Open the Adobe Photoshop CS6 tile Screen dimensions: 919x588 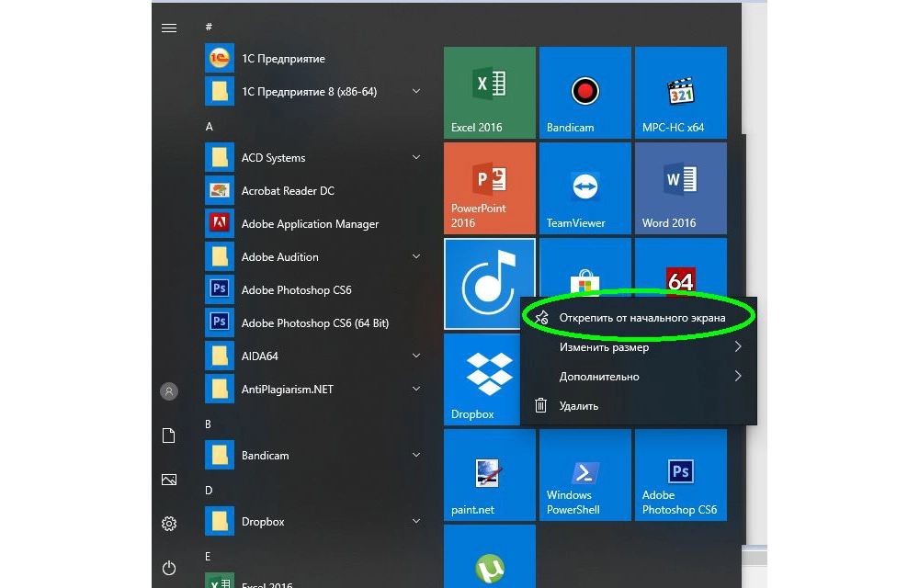click(680, 474)
